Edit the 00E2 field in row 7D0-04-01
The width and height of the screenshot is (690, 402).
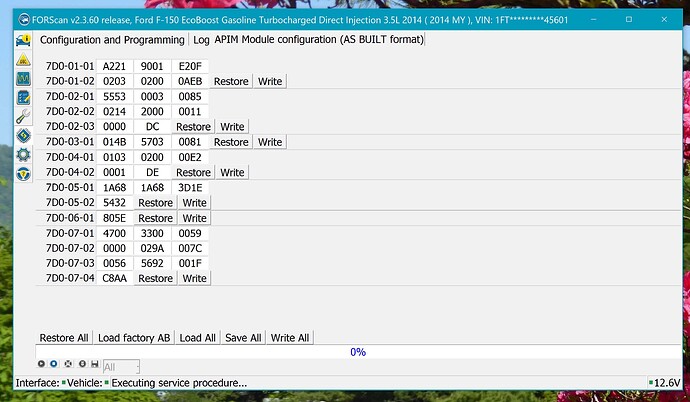(x=190, y=157)
